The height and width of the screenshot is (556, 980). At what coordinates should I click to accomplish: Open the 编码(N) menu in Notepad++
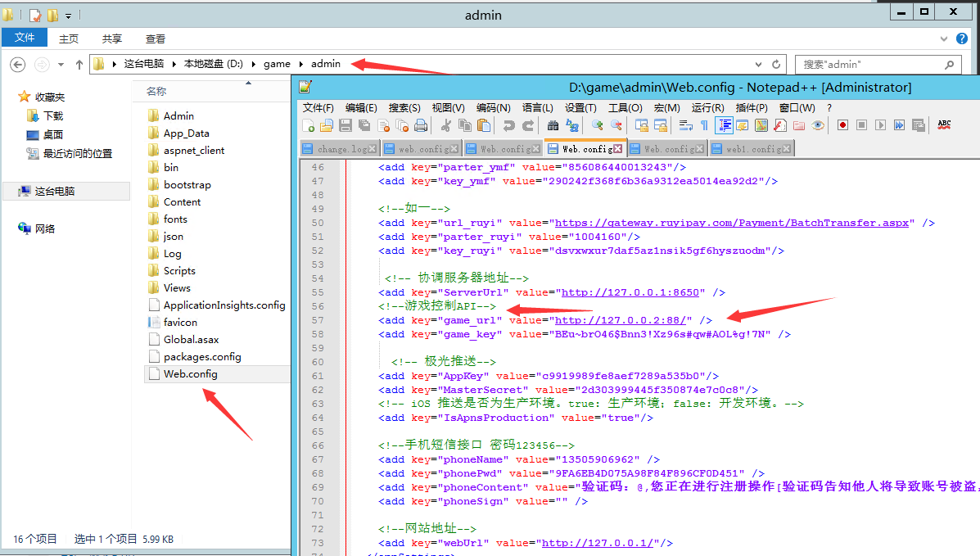pyautogui.click(x=493, y=107)
